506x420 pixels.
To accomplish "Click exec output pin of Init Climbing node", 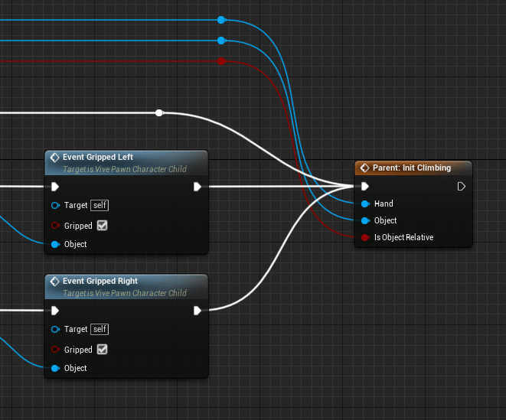I will tap(461, 186).
